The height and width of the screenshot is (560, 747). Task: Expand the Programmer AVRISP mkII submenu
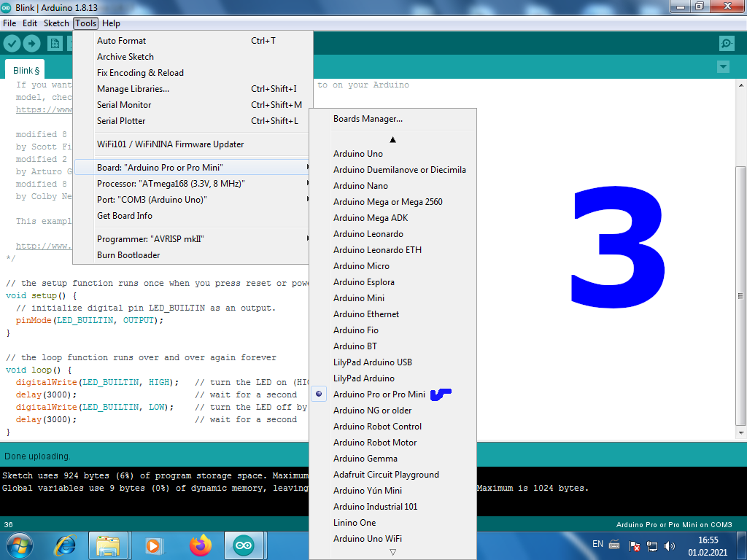[193, 239]
